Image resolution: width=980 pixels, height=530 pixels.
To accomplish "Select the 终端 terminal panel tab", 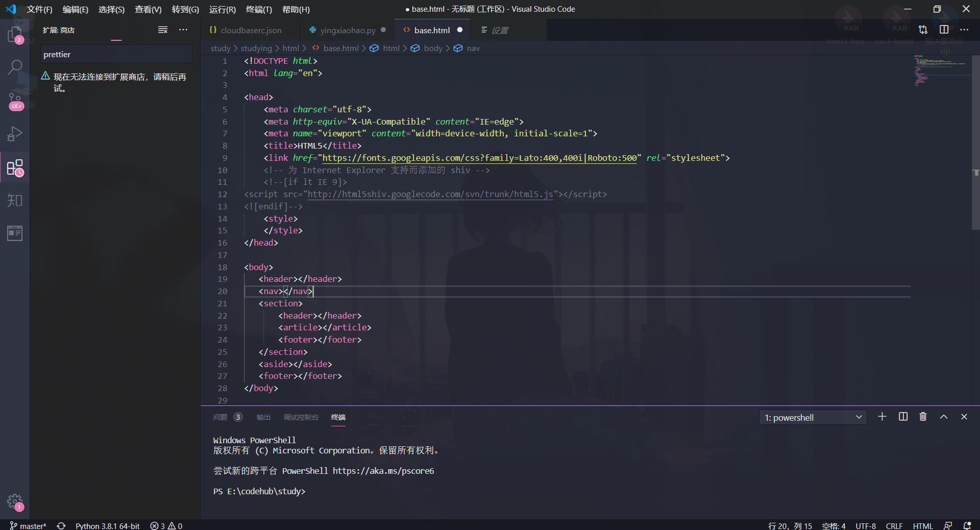I will click(338, 417).
